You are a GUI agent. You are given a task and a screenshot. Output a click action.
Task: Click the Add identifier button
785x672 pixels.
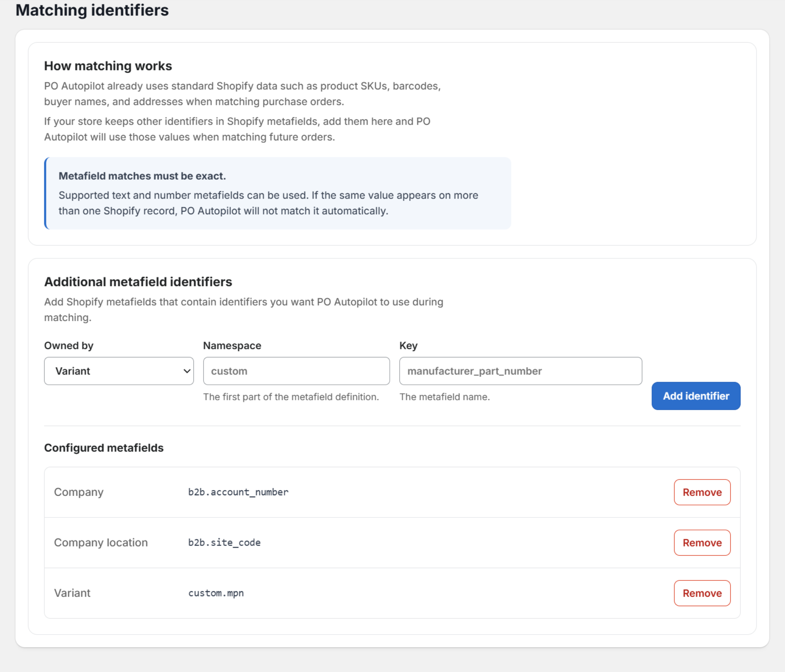pos(696,396)
